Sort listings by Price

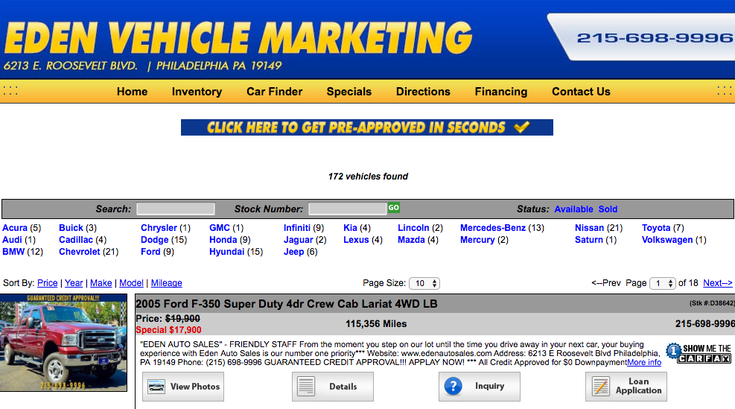(x=47, y=283)
